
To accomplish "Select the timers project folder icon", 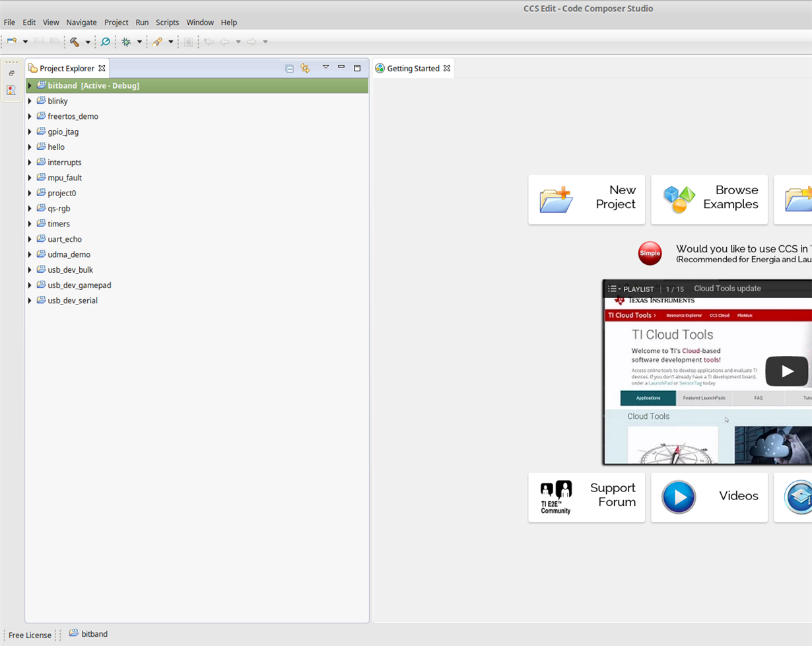I will click(41, 223).
